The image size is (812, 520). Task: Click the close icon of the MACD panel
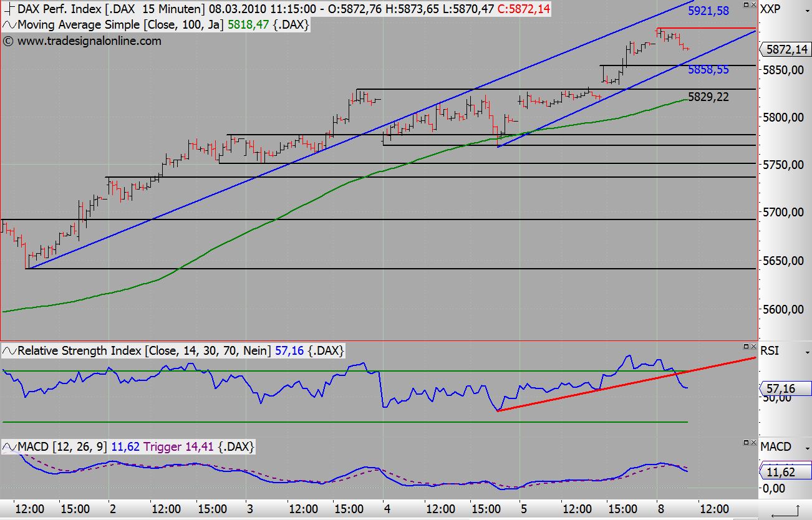point(753,443)
